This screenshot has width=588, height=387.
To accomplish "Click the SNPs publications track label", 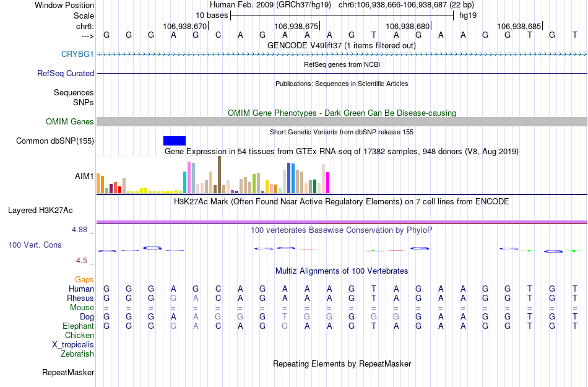I will point(84,102).
